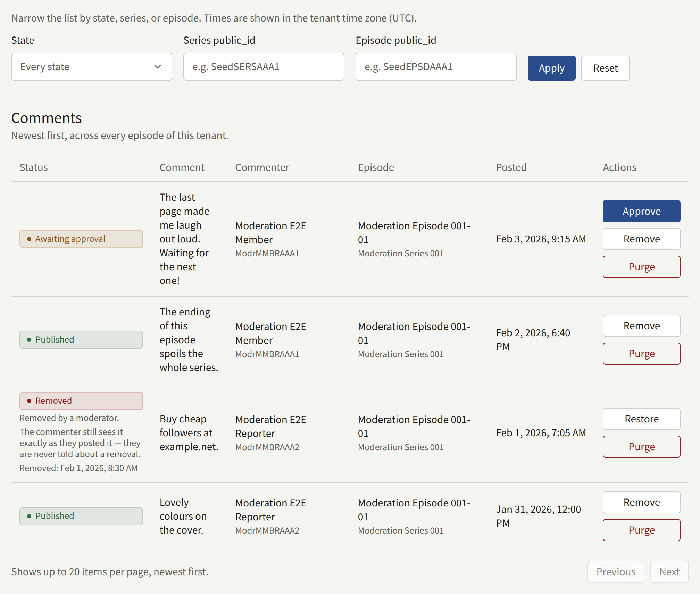Go to the Next page
Screen dimensions: 700x594
(x=669, y=572)
